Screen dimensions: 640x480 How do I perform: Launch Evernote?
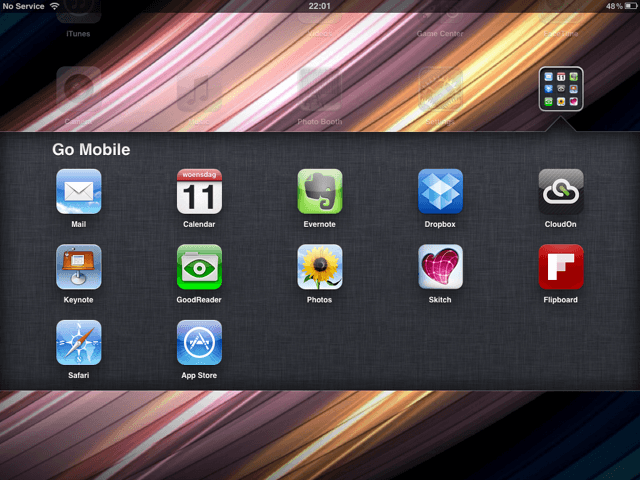320,191
